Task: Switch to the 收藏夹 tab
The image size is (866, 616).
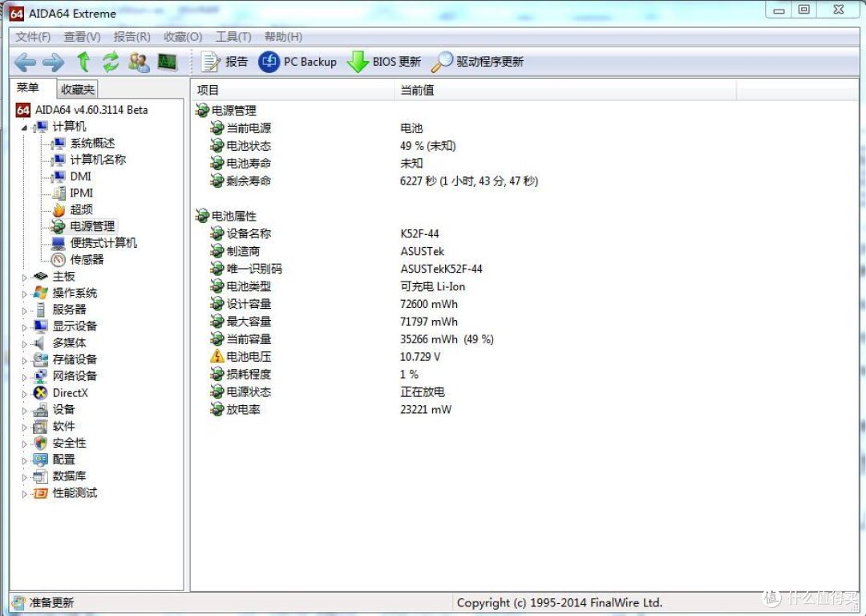Action: [77, 90]
